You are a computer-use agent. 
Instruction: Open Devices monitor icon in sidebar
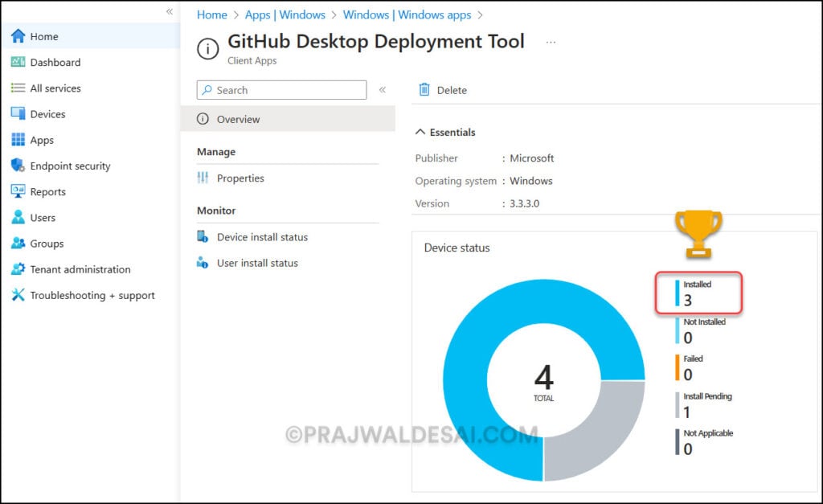point(18,113)
